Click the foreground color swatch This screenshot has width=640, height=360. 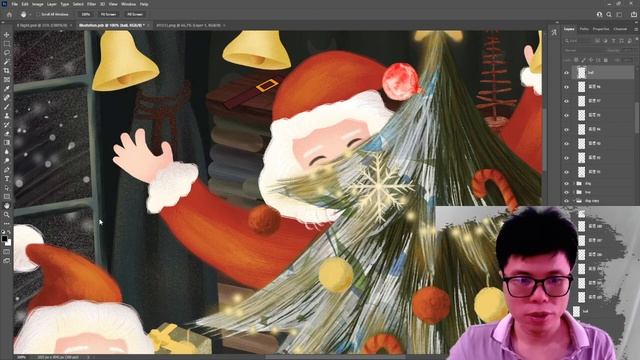click(4, 238)
